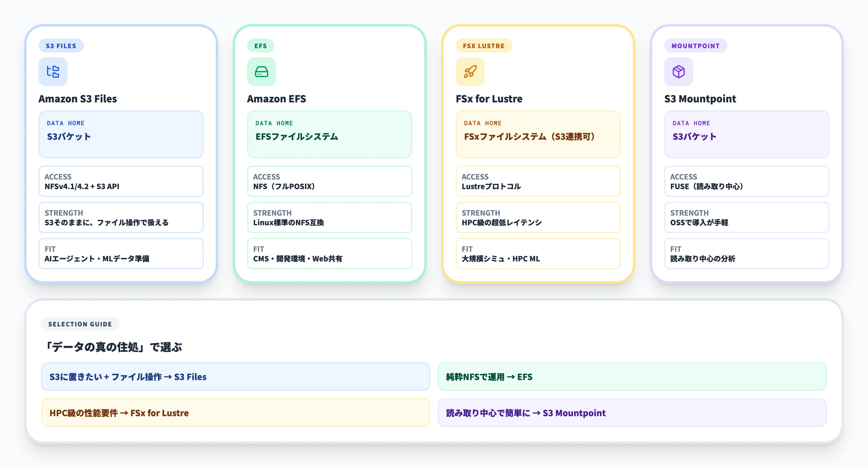This screenshot has height=468, width=868.
Task: Select the MOUNTPOINT purple badge
Action: (696, 46)
